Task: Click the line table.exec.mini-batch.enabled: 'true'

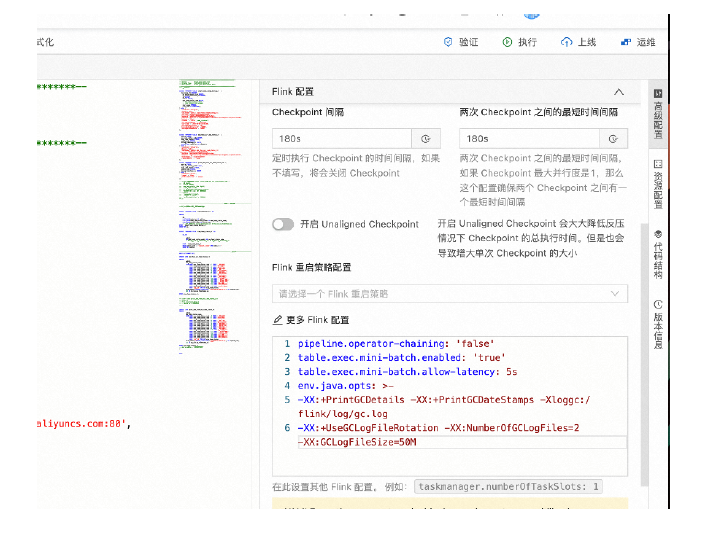Action: coord(402,357)
